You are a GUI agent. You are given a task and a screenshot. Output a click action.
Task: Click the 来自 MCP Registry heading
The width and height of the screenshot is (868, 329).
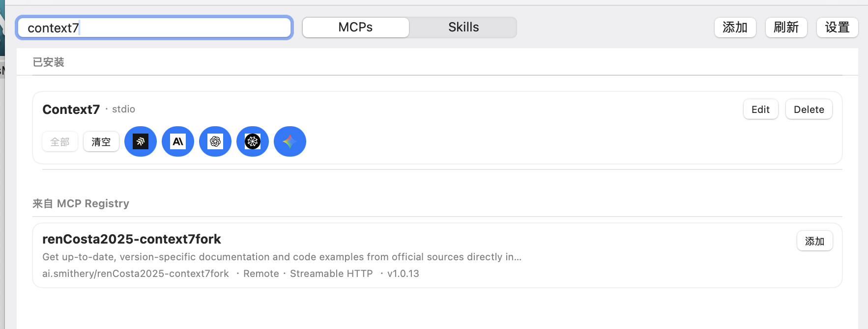click(81, 203)
